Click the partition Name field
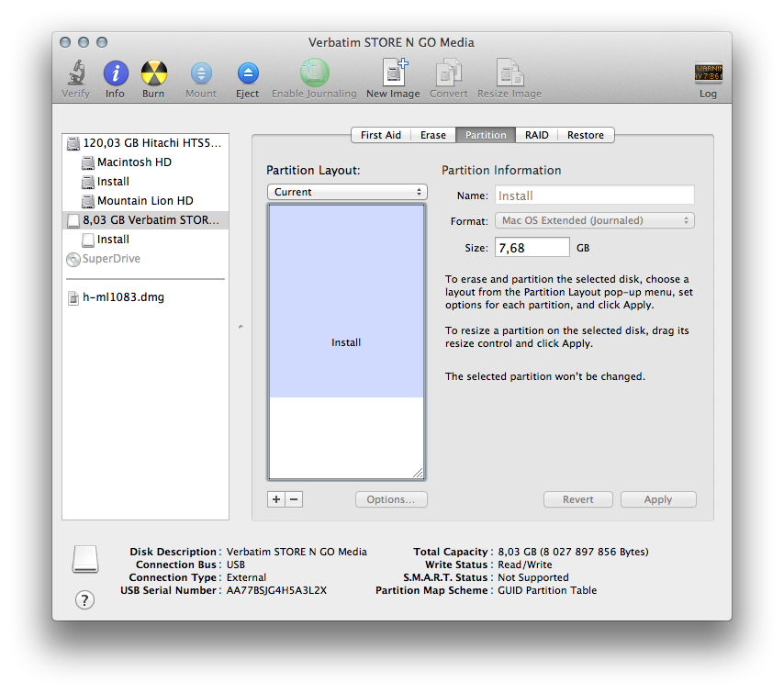Viewport: 784px width, 693px height. (x=595, y=196)
